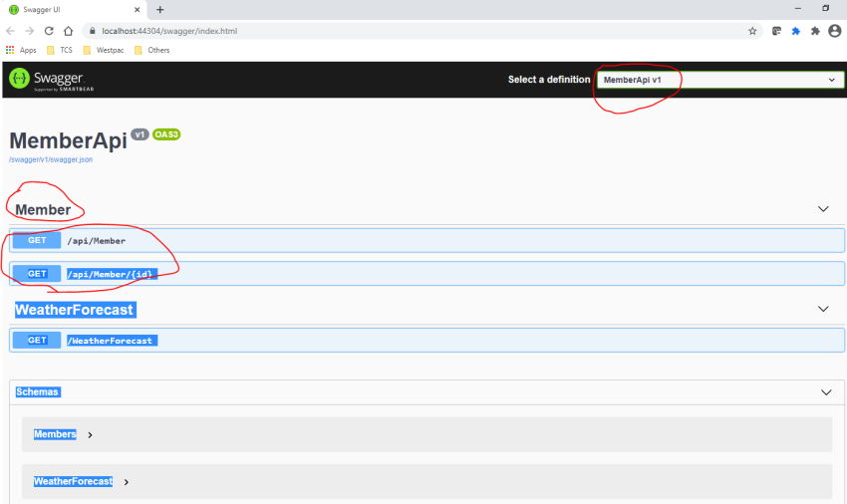Expand the Members schema arrow

(x=90, y=435)
